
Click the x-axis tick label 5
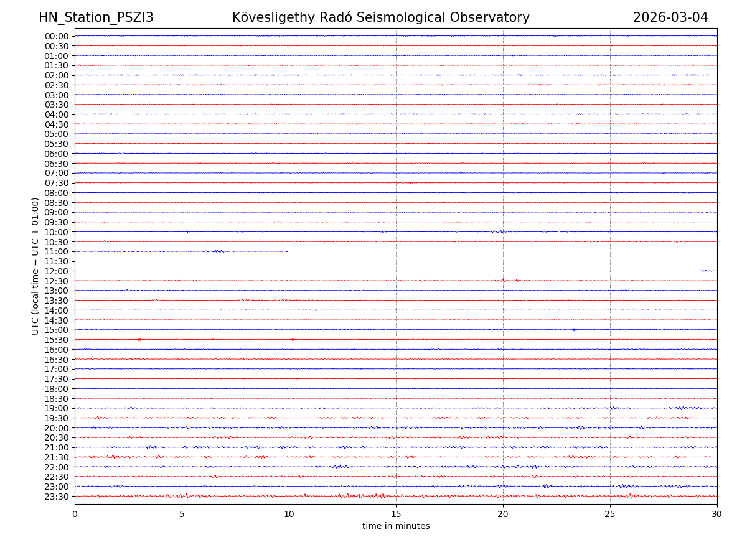point(182,515)
